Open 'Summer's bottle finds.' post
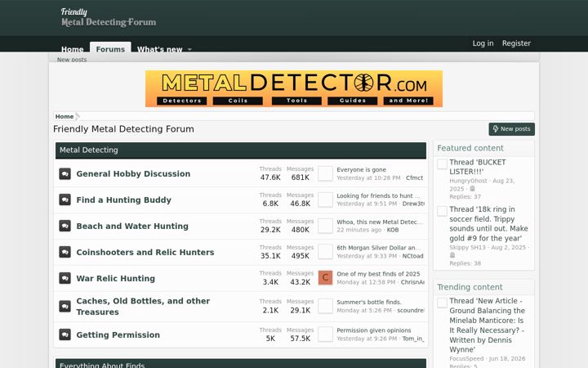 pyautogui.click(x=369, y=302)
